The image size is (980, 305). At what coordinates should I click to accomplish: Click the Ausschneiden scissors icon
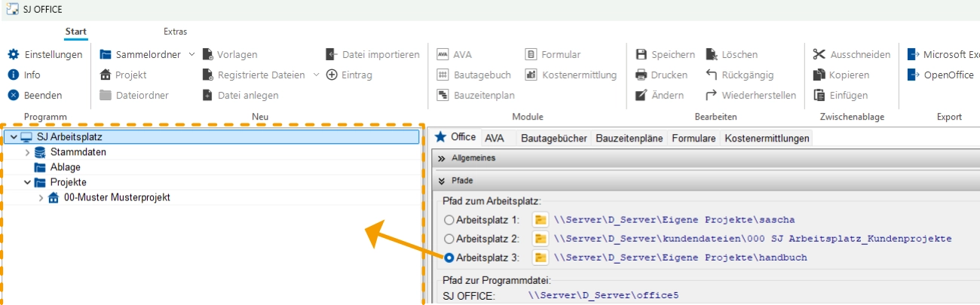pyautogui.click(x=819, y=55)
